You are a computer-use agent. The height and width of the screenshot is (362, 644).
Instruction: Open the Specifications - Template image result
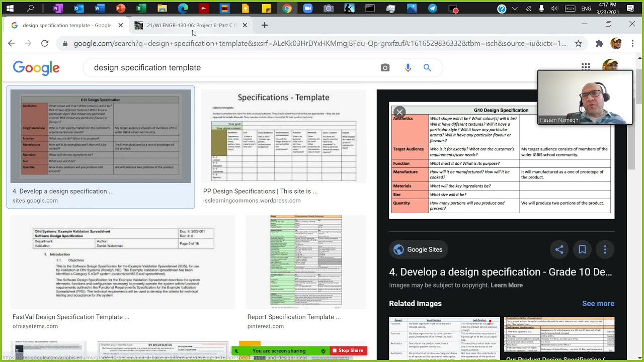point(284,136)
